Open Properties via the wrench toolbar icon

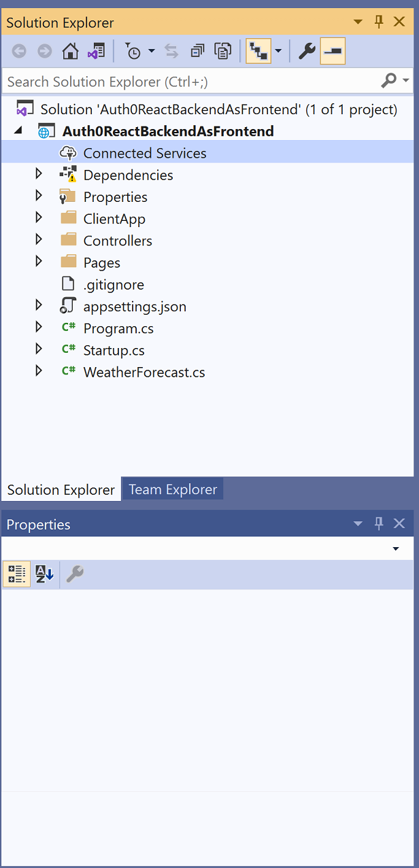[307, 51]
